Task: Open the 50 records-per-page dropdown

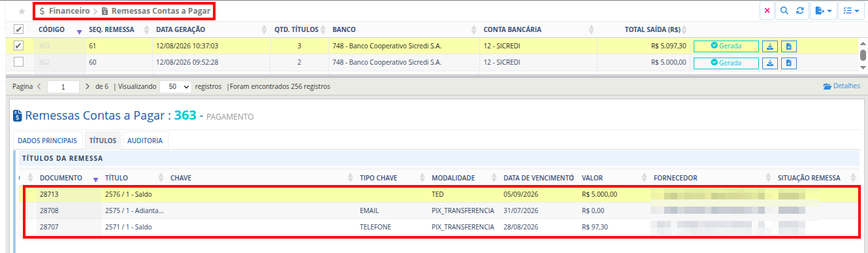Action: click(x=176, y=86)
